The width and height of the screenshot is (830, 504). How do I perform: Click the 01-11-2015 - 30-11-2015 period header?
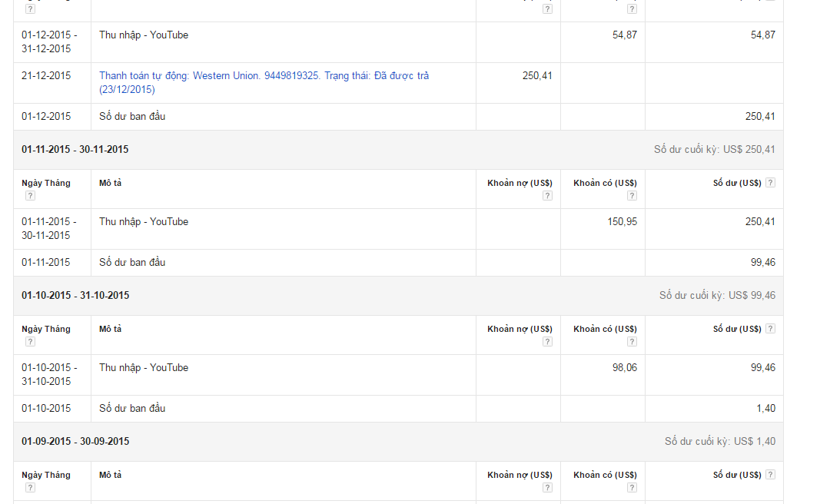(75, 150)
